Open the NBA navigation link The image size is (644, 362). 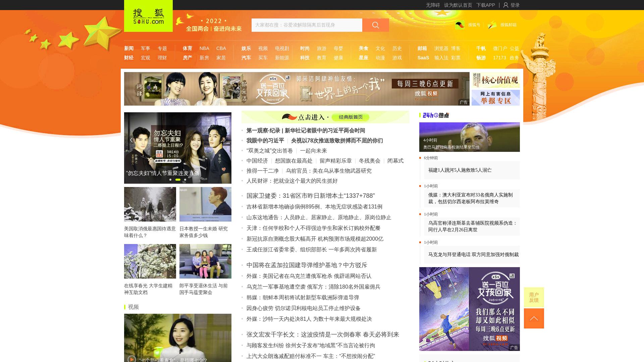pyautogui.click(x=204, y=48)
